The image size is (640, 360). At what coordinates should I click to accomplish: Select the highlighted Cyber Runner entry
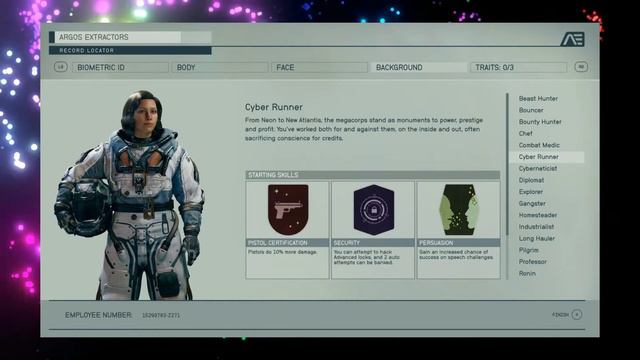coord(547,157)
